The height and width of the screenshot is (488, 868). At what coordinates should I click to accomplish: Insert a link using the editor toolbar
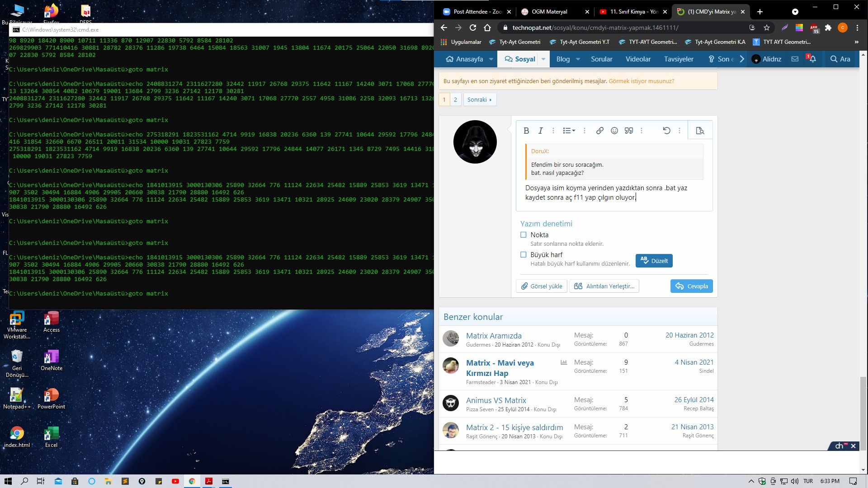pyautogui.click(x=599, y=131)
